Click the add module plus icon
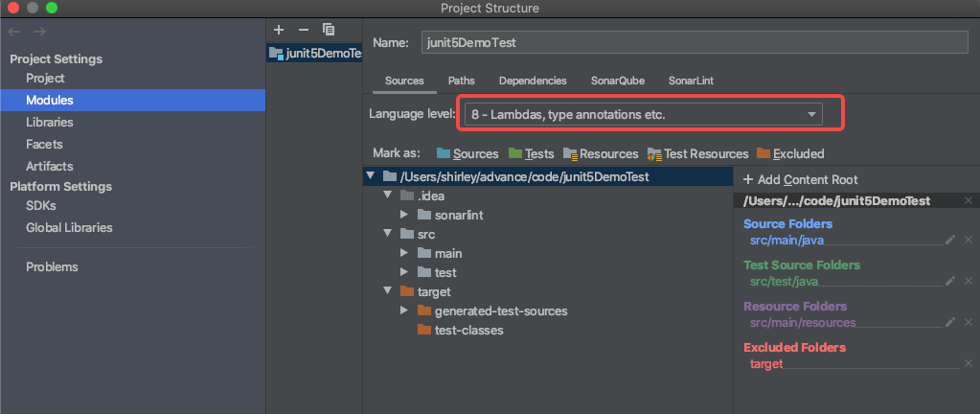The width and height of the screenshot is (980, 414). tap(279, 30)
